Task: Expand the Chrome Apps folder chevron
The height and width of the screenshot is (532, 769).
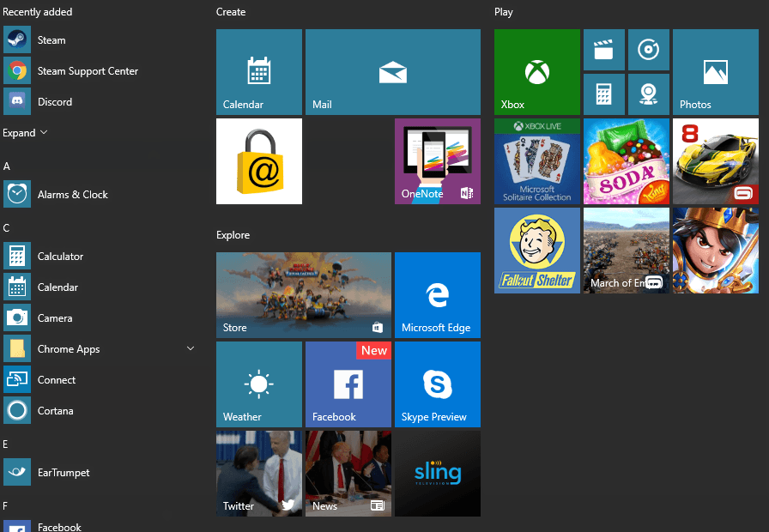Action: point(191,348)
